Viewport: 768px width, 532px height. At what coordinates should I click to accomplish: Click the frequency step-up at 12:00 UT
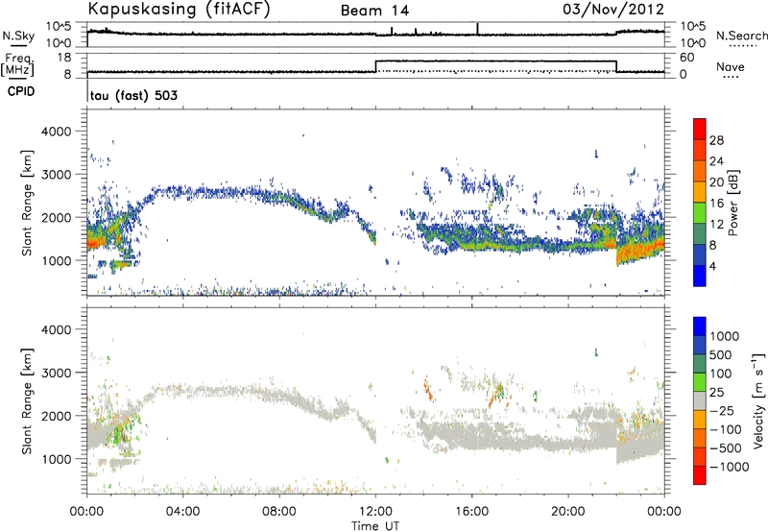pyautogui.click(x=375, y=66)
